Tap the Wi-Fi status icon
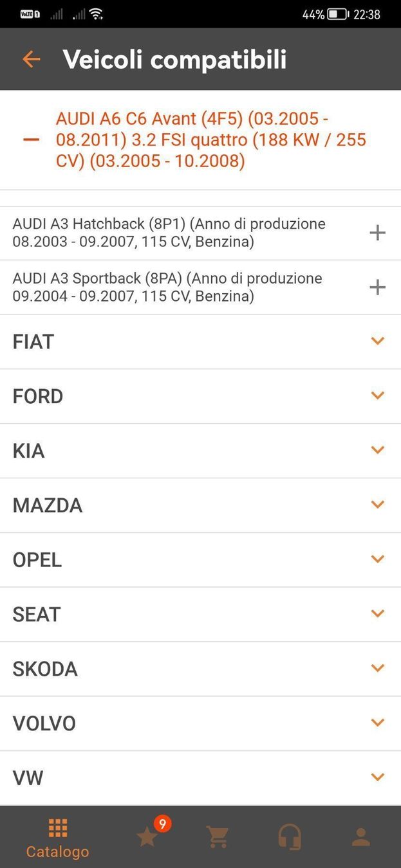The height and width of the screenshot is (868, 401). 96,14
